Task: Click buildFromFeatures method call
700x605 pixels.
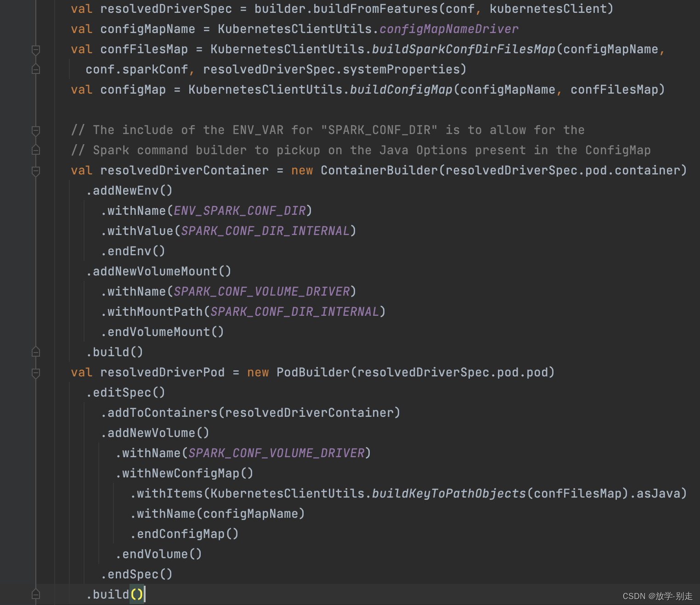Action: pyautogui.click(x=375, y=9)
